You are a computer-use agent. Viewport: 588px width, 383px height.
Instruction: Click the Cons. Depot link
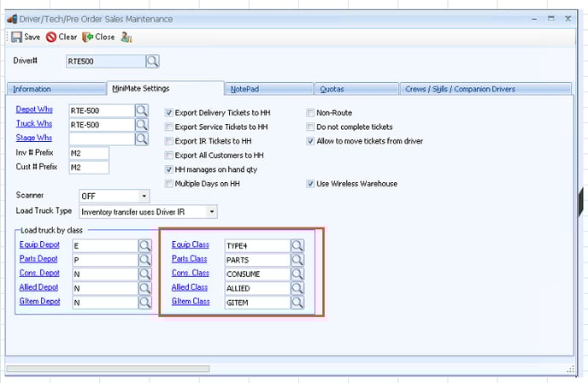(x=39, y=273)
